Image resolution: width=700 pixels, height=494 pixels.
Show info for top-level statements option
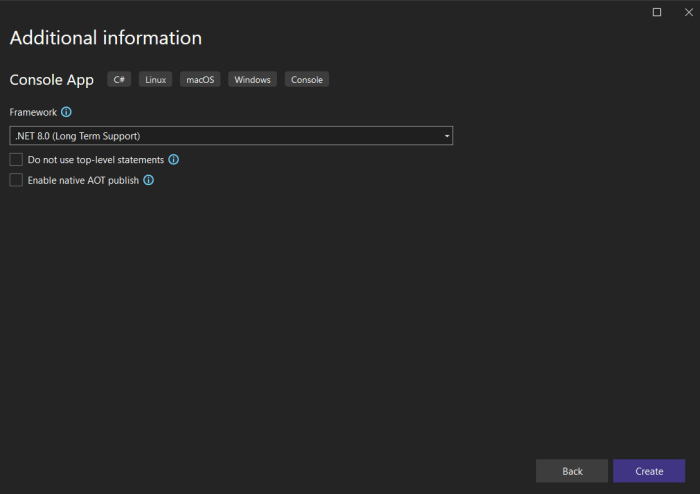(174, 159)
